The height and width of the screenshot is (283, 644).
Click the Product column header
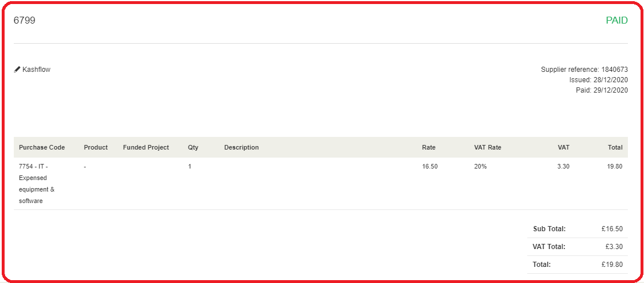pos(95,147)
